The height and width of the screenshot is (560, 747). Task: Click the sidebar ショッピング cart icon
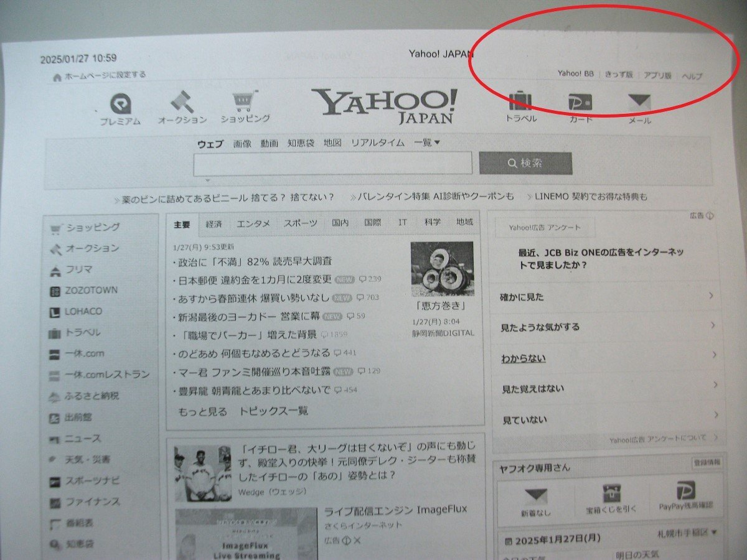(x=57, y=228)
